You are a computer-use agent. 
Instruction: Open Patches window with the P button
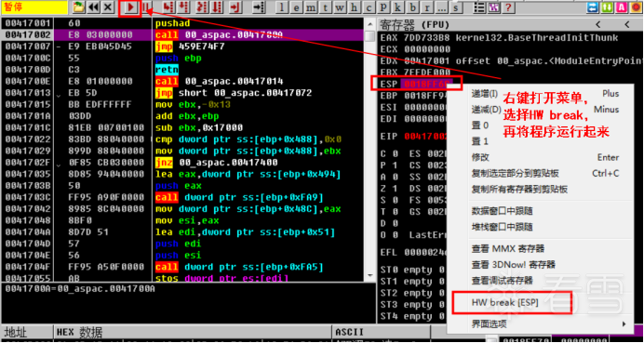tap(383, 7)
